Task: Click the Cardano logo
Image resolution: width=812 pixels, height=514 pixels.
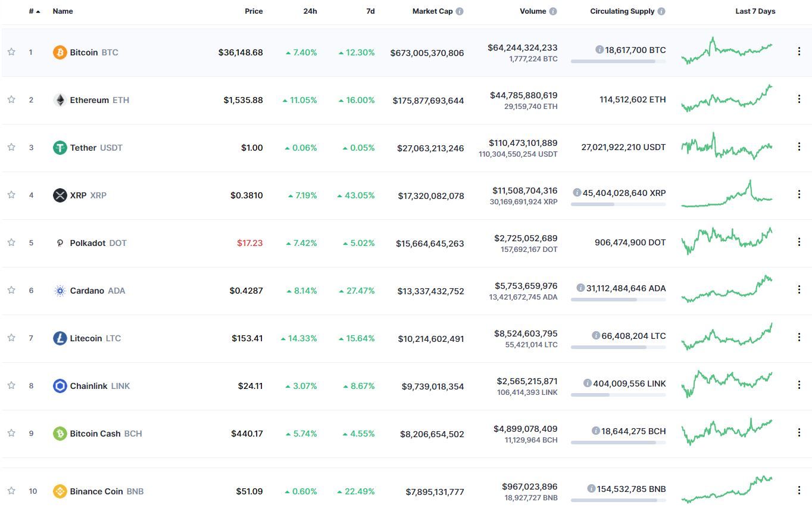Action: point(60,291)
